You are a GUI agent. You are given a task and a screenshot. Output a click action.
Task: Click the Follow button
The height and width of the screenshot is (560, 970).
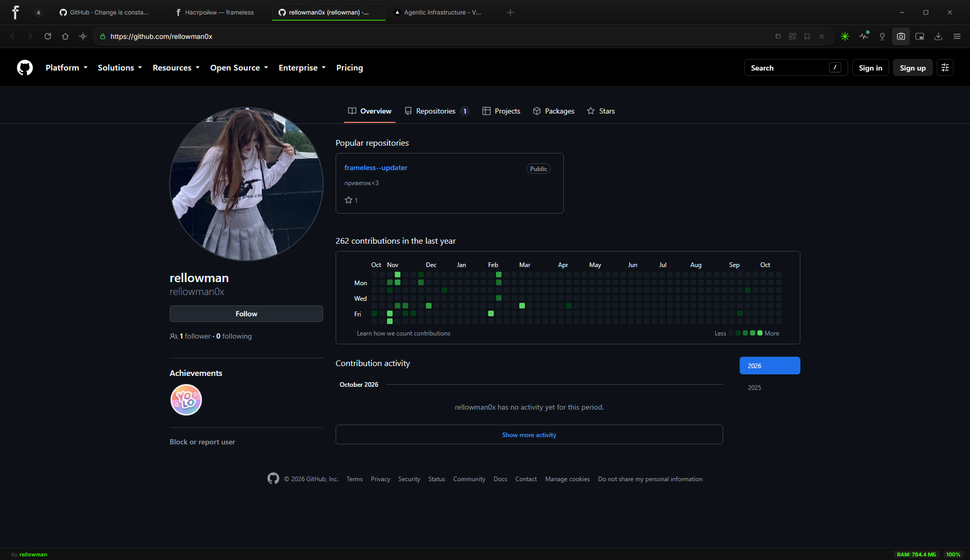246,314
